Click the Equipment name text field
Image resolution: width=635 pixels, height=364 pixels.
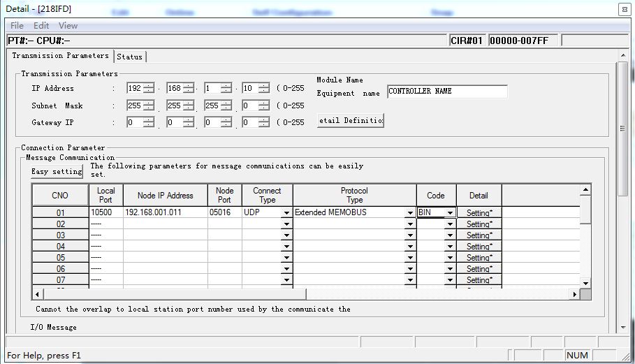pyautogui.click(x=447, y=92)
